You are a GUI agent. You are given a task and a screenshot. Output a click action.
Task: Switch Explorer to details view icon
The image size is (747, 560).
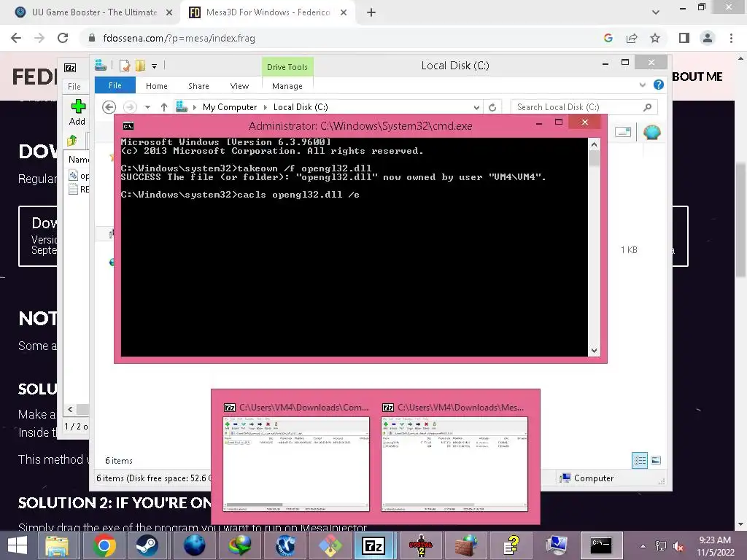pyautogui.click(x=640, y=460)
